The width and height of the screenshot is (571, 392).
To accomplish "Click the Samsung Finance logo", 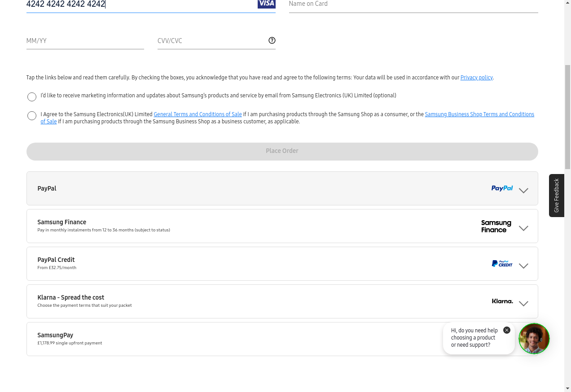I will 496,226.
